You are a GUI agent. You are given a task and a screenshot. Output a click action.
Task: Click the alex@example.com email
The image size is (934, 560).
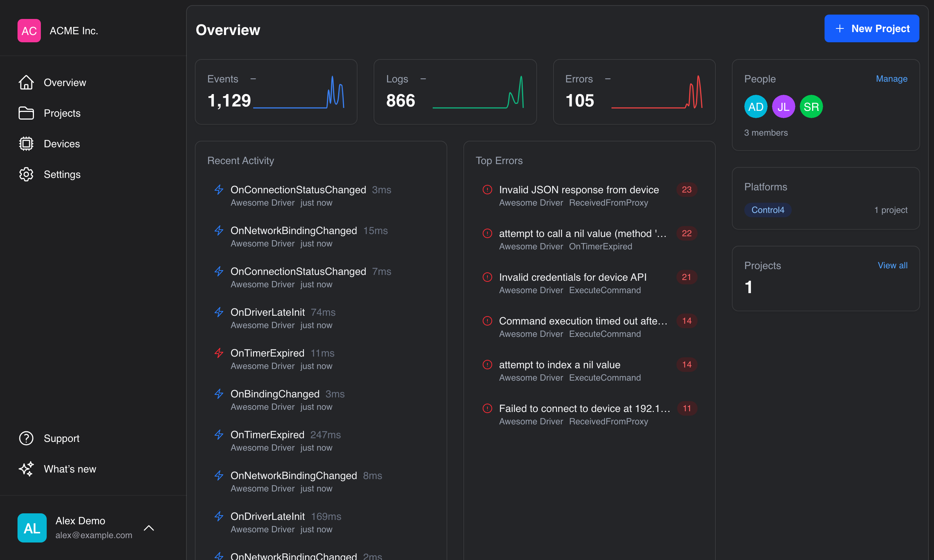(94, 535)
